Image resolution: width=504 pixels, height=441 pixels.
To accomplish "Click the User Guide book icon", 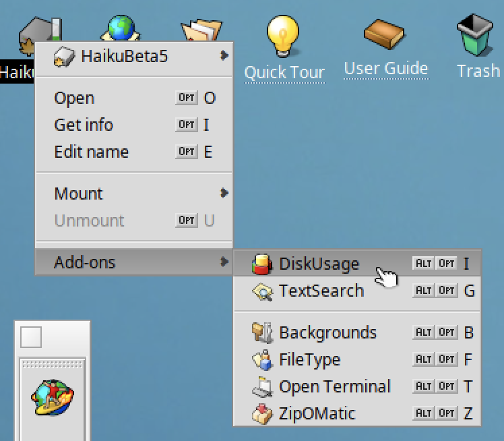I will click(384, 34).
